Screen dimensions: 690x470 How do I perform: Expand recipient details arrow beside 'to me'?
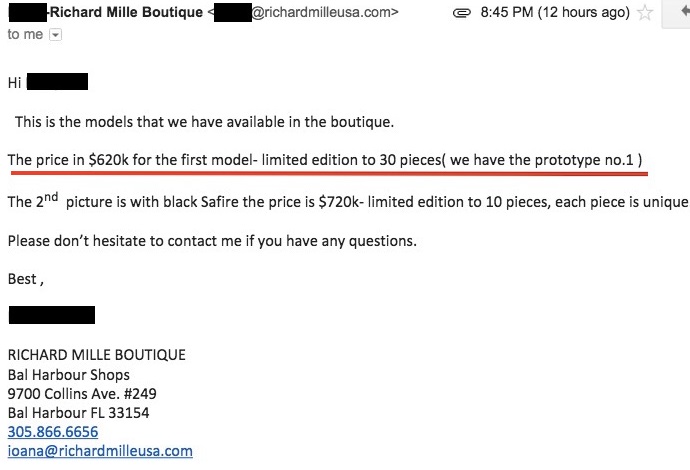point(55,35)
